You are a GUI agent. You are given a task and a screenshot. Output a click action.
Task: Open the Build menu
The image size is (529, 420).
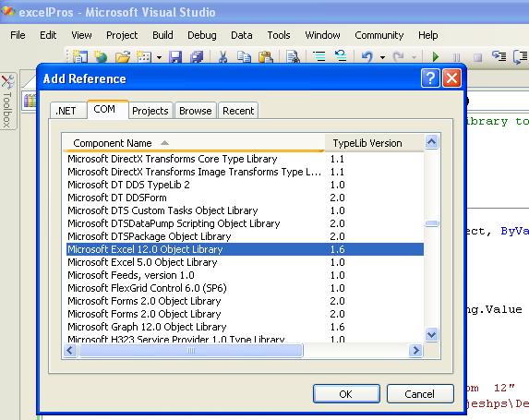[x=162, y=35]
